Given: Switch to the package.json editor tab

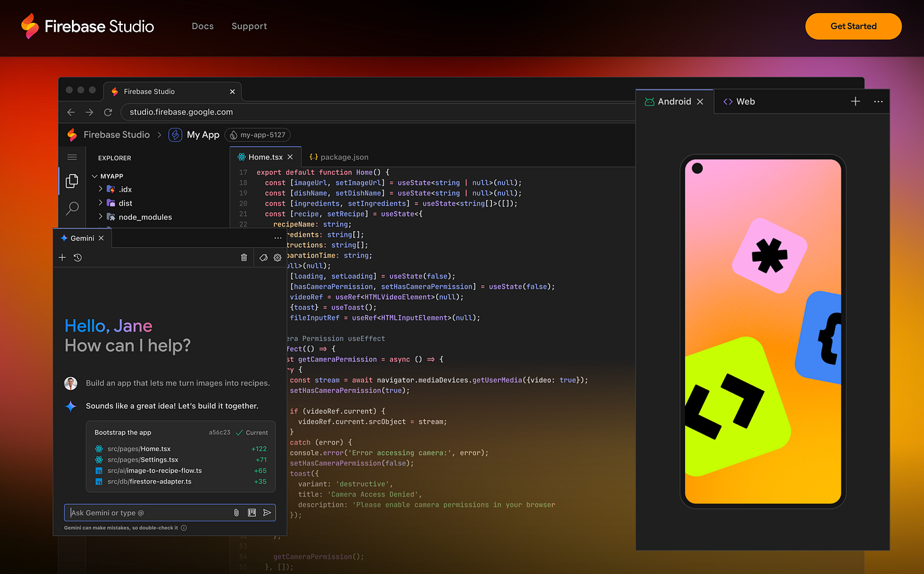Looking at the screenshot, I should point(339,157).
